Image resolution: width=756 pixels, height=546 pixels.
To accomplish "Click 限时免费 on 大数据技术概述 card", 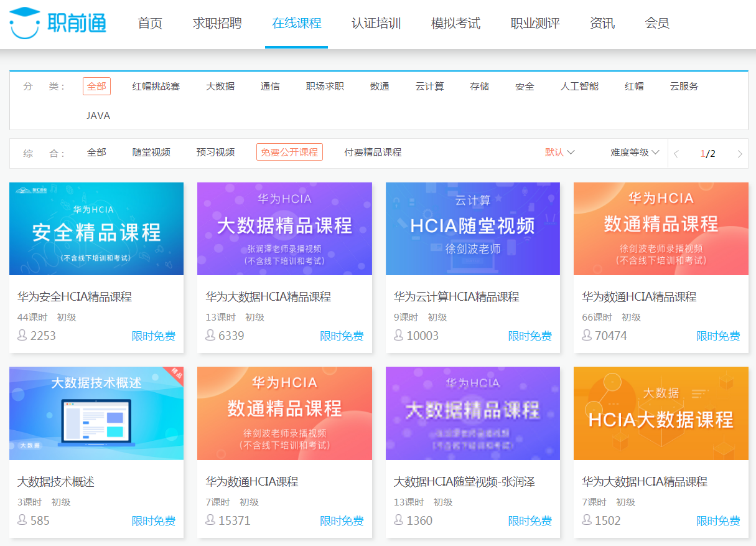I will pyautogui.click(x=154, y=521).
